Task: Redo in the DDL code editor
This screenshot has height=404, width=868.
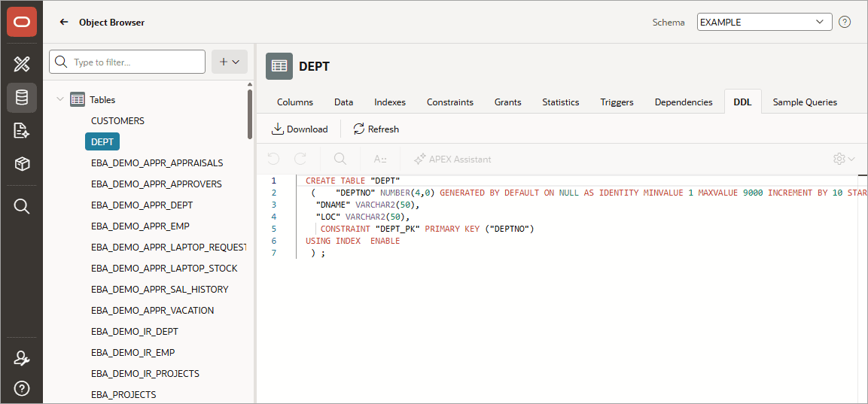Action: click(x=300, y=159)
